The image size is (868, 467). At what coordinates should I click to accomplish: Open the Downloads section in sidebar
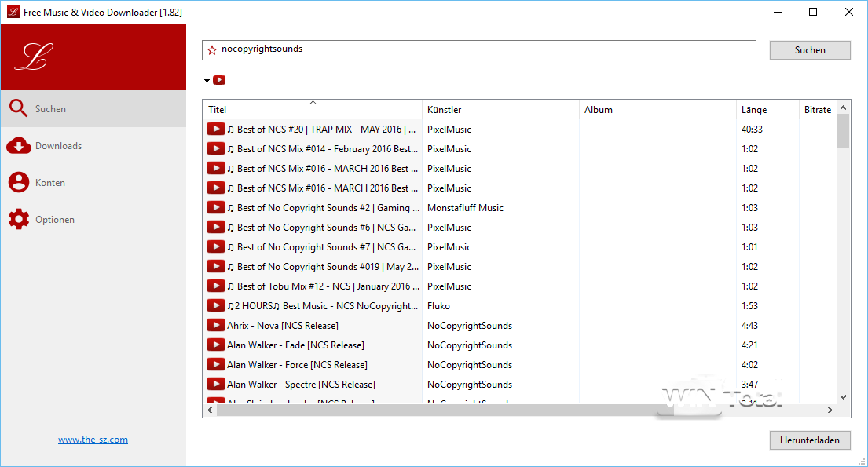click(x=93, y=145)
